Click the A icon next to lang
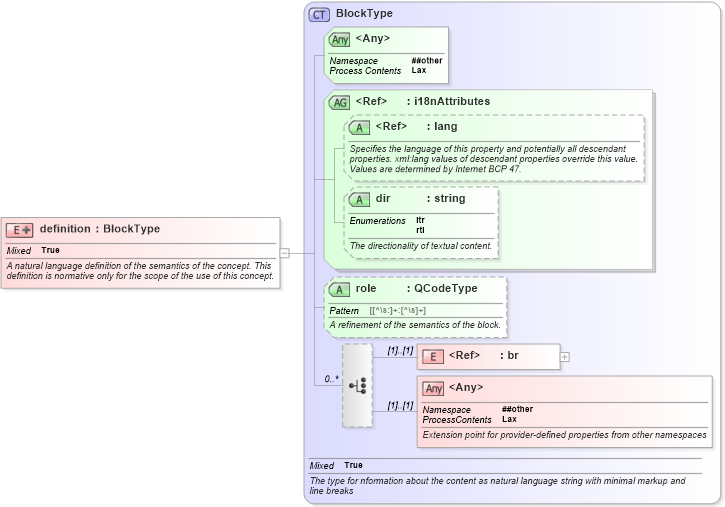 [x=359, y=128]
